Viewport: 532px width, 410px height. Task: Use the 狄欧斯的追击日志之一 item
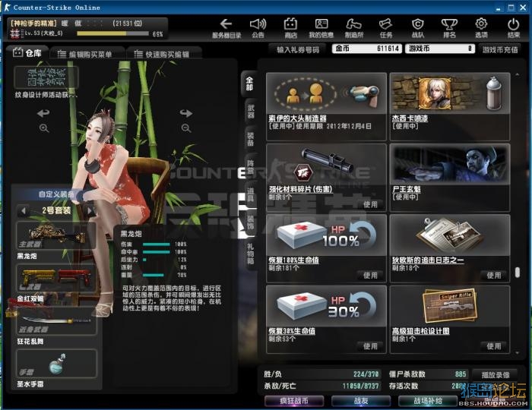pyautogui.click(x=494, y=276)
